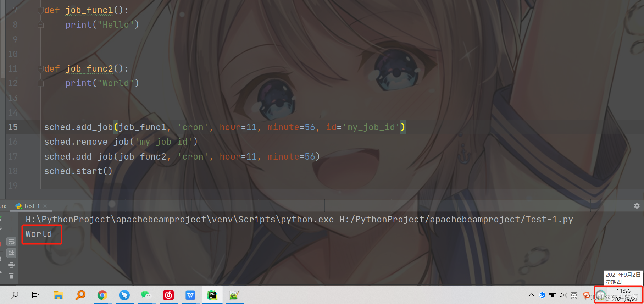Viewport: 644px width, 304px height.
Task: Click circular progress tray icon
Action: point(600,295)
